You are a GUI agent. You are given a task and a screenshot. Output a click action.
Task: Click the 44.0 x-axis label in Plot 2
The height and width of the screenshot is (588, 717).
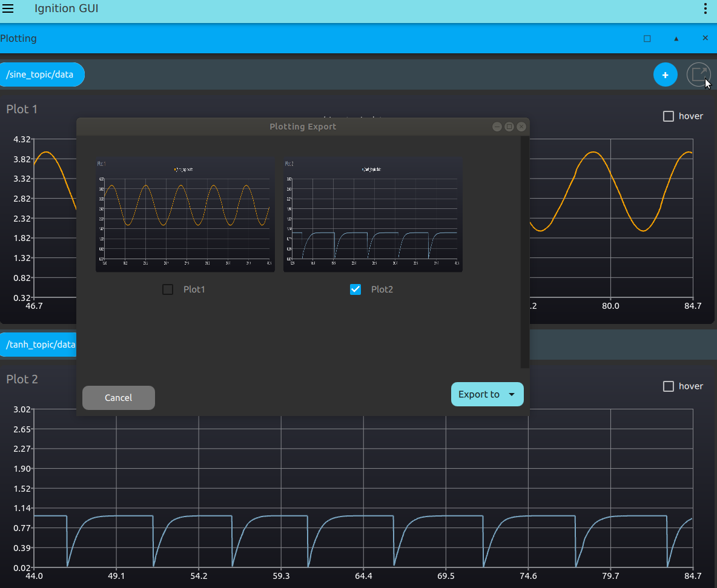tap(34, 576)
